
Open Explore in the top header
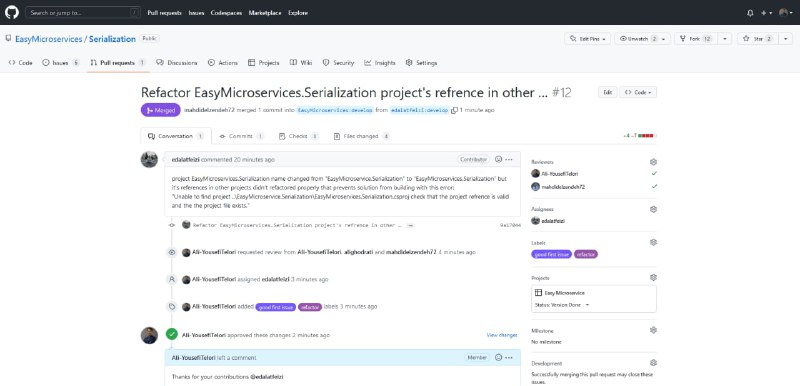[x=298, y=13]
